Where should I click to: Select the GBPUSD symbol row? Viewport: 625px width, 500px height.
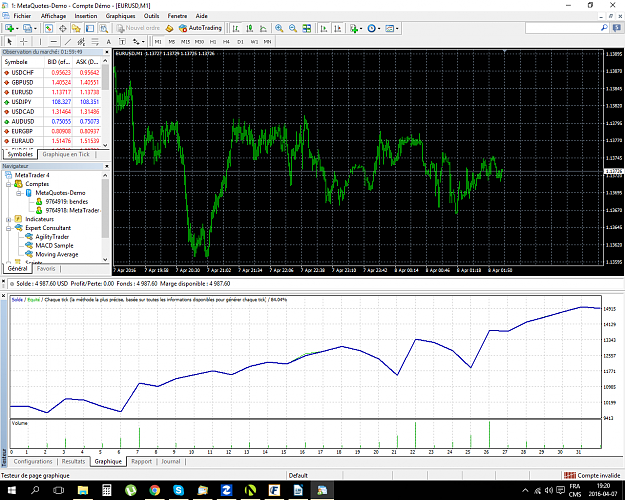click(52, 83)
